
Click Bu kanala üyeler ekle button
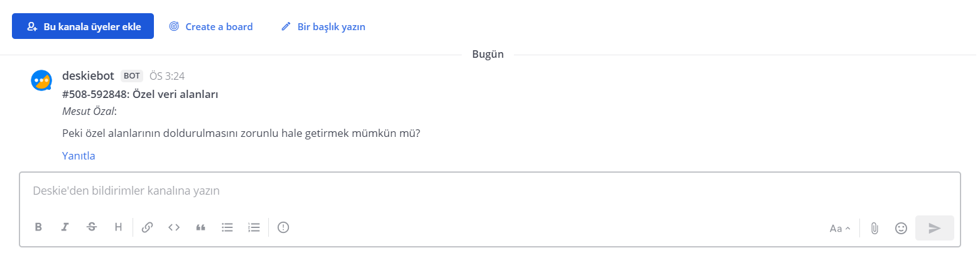click(83, 26)
